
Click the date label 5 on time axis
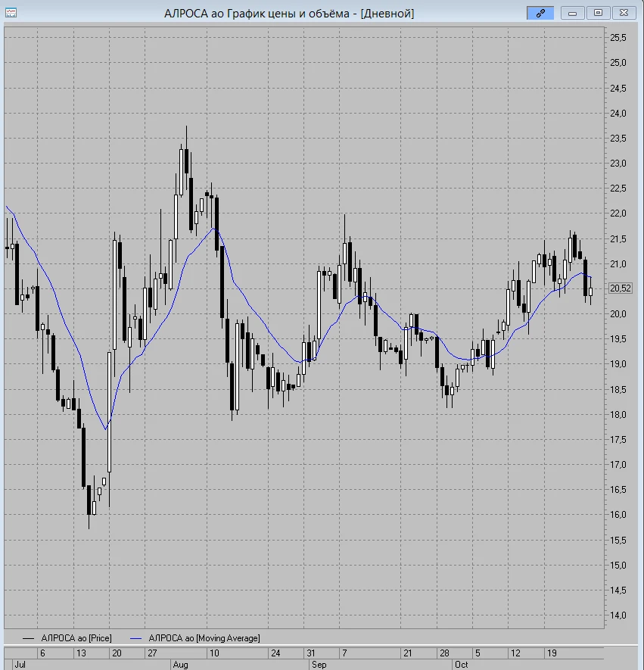(x=478, y=653)
